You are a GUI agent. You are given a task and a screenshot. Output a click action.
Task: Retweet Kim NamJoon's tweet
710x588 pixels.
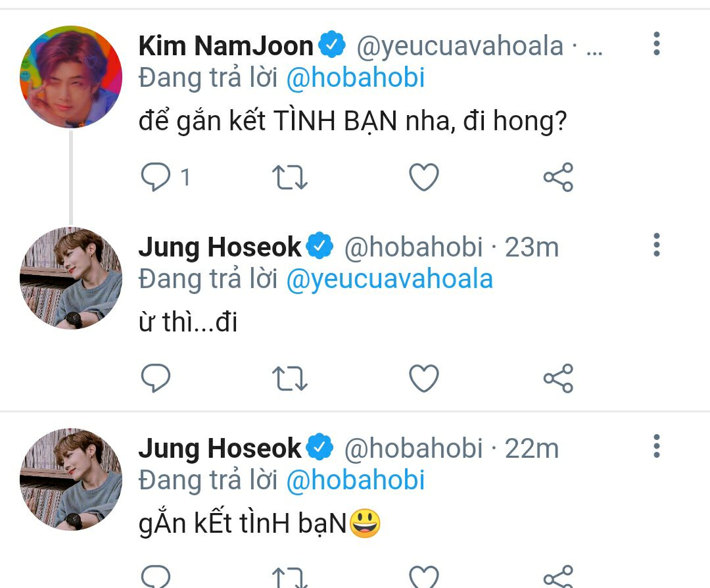[290, 177]
